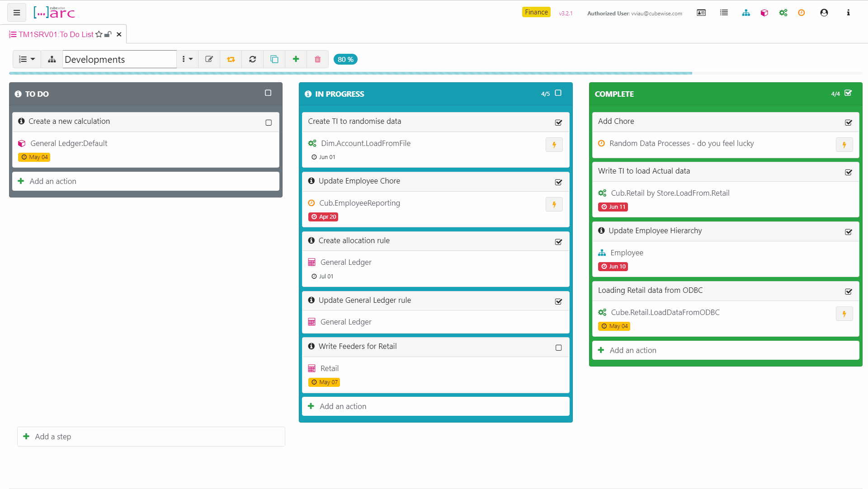Viewport: 868px width, 489px height.
Task: Open the blue Dimensions hierarchy icon
Action: pos(745,13)
